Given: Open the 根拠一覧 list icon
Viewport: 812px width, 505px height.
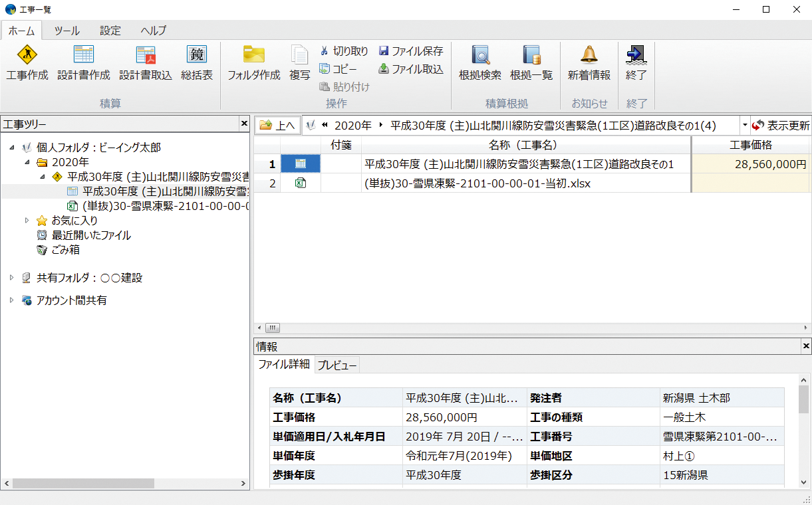Looking at the screenshot, I should point(531,54).
